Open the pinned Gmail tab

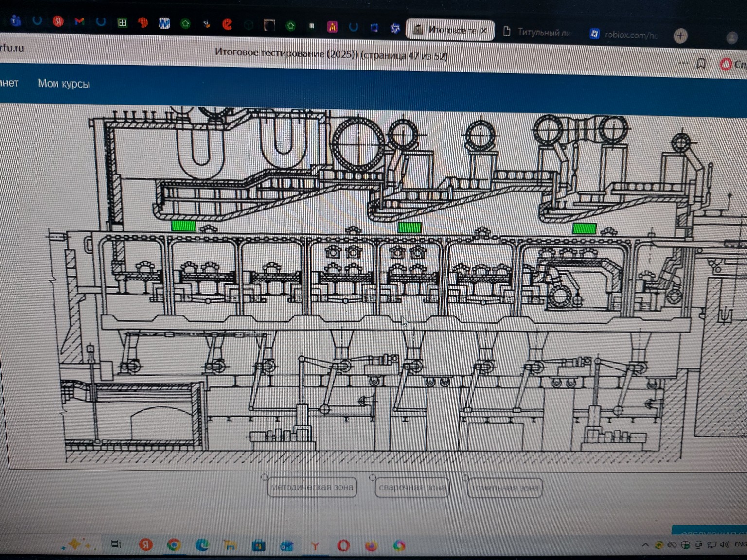point(79,21)
